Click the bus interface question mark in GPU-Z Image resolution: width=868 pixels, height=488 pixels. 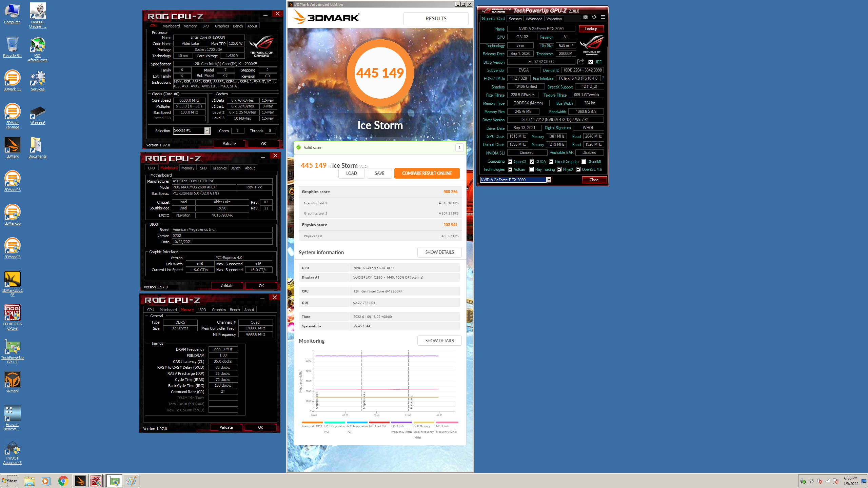[x=603, y=78]
